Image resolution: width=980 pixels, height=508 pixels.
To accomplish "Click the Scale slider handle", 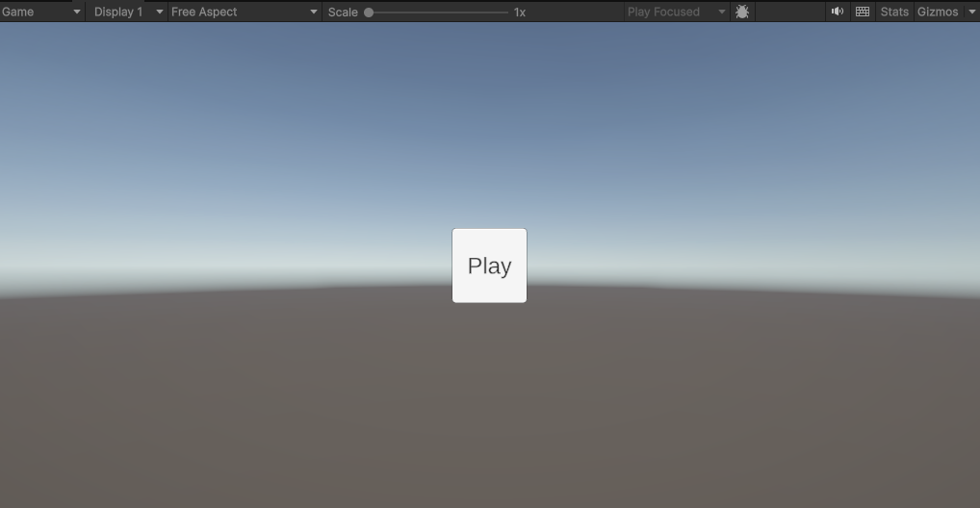I will (x=369, y=13).
